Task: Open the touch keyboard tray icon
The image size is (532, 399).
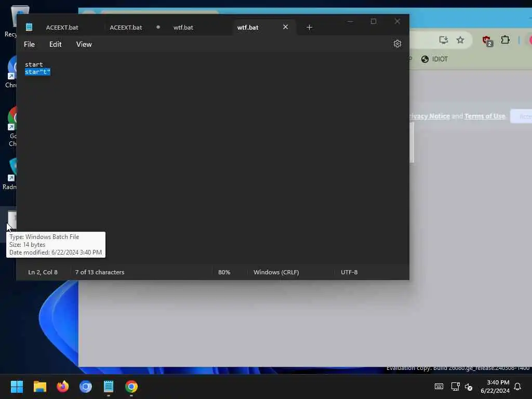Action: click(x=438, y=387)
